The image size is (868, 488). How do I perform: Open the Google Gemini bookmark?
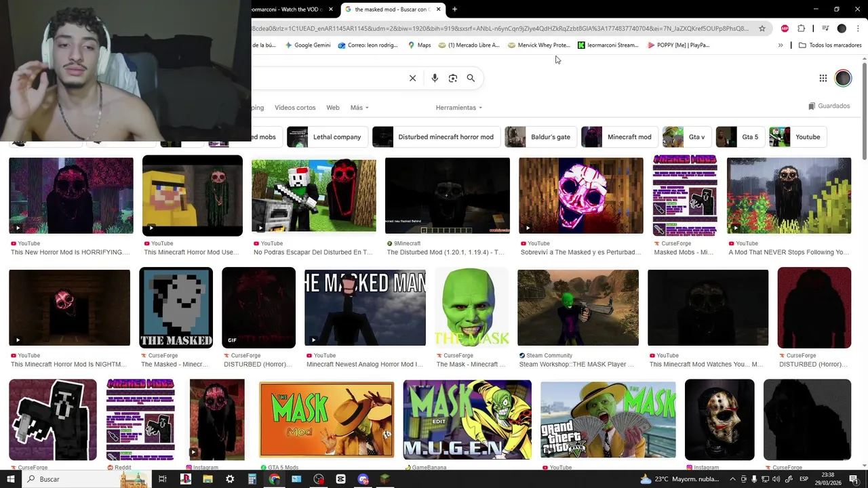click(x=308, y=45)
